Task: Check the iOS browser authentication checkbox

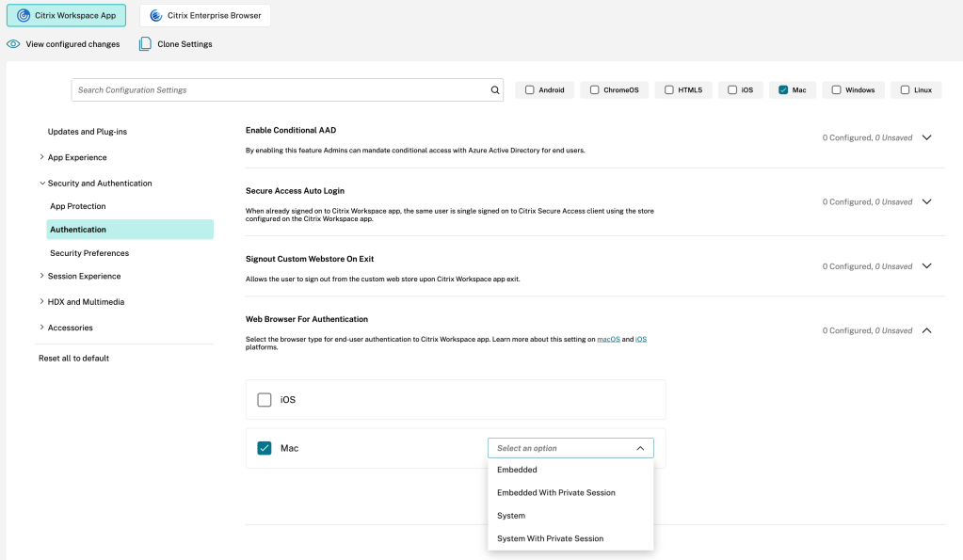Action: pos(265,400)
